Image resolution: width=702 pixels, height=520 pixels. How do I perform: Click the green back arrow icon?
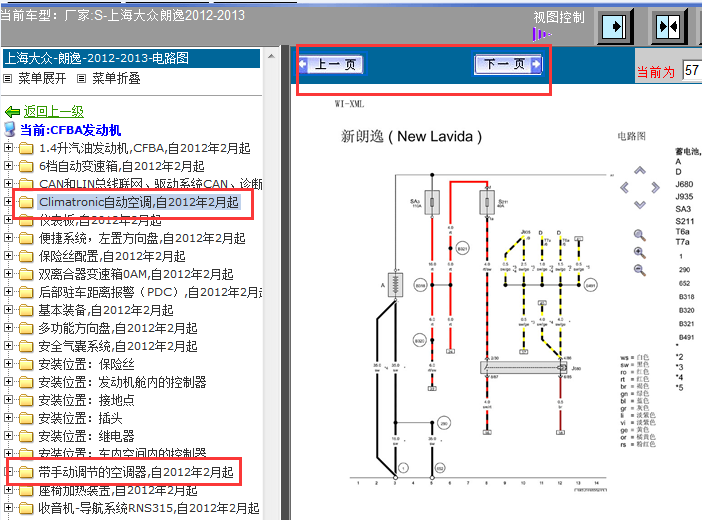tap(12, 112)
